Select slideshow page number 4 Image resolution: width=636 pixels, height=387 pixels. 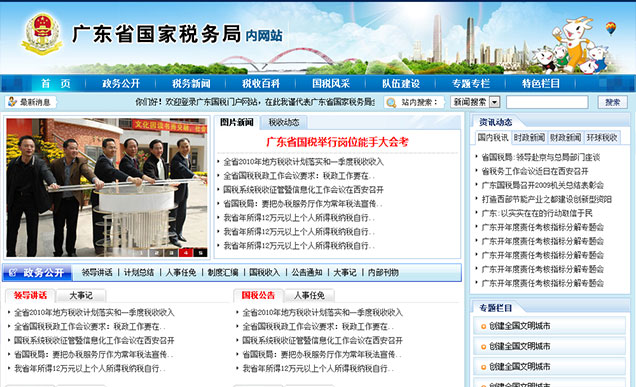point(186,253)
